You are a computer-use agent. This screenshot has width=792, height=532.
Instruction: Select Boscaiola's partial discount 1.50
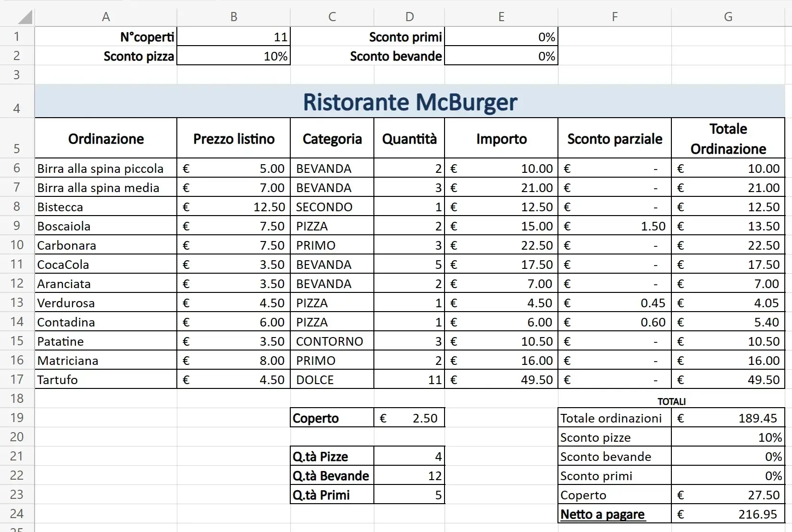point(615,226)
